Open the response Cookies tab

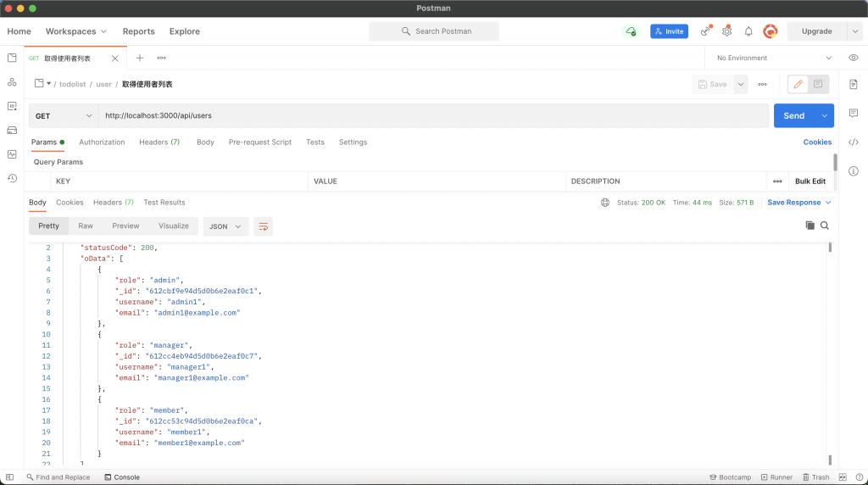point(70,203)
